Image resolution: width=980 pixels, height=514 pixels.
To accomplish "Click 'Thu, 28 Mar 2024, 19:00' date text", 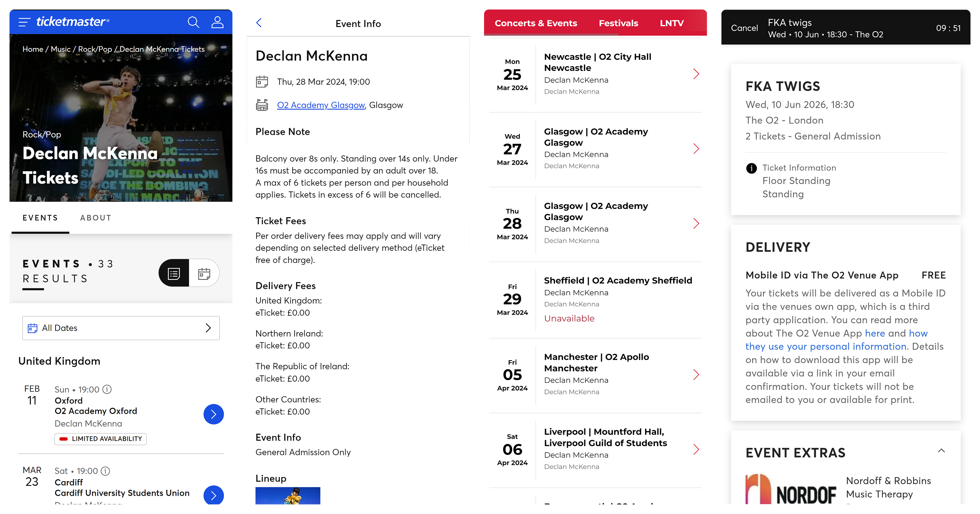I will pos(323,82).
